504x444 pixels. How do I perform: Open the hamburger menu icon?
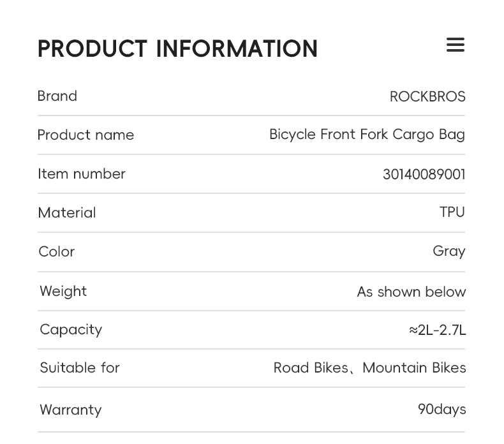coord(455,45)
